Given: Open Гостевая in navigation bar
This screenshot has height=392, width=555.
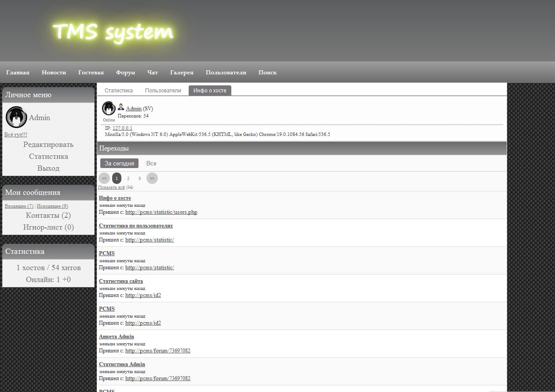Looking at the screenshot, I should point(91,73).
